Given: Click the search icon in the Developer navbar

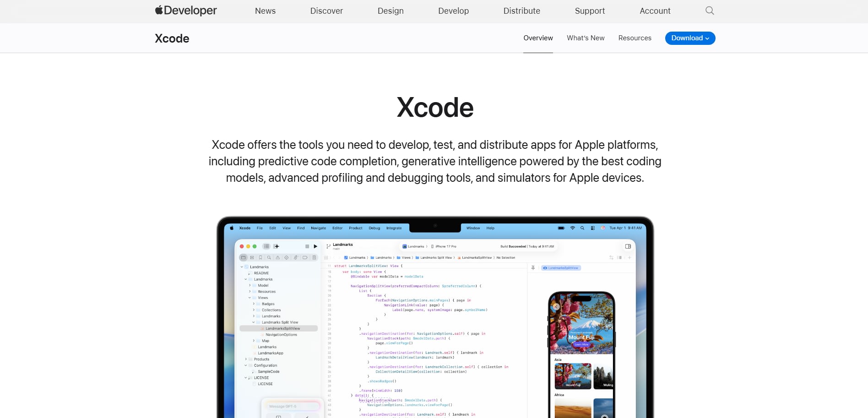Looking at the screenshot, I should pos(709,11).
